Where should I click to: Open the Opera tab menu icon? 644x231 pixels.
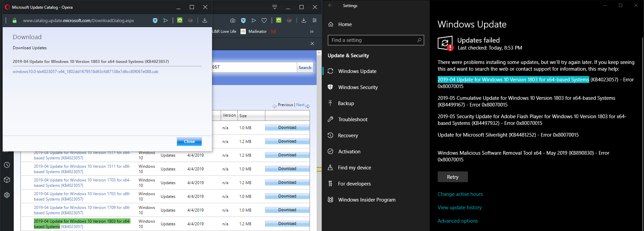275,7
